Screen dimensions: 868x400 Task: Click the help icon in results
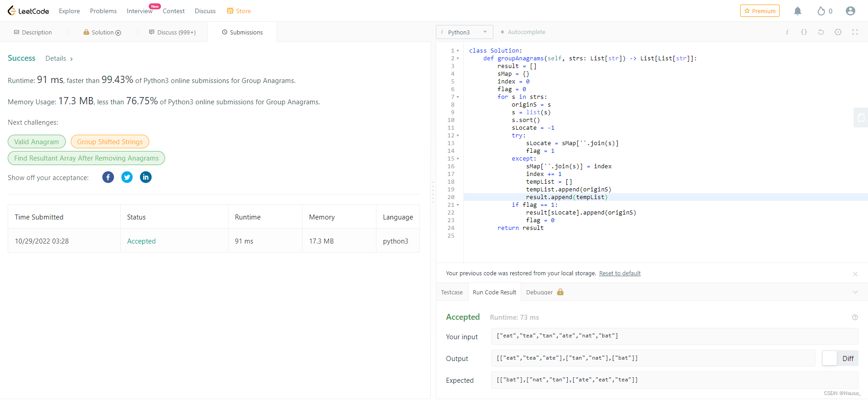tap(855, 317)
